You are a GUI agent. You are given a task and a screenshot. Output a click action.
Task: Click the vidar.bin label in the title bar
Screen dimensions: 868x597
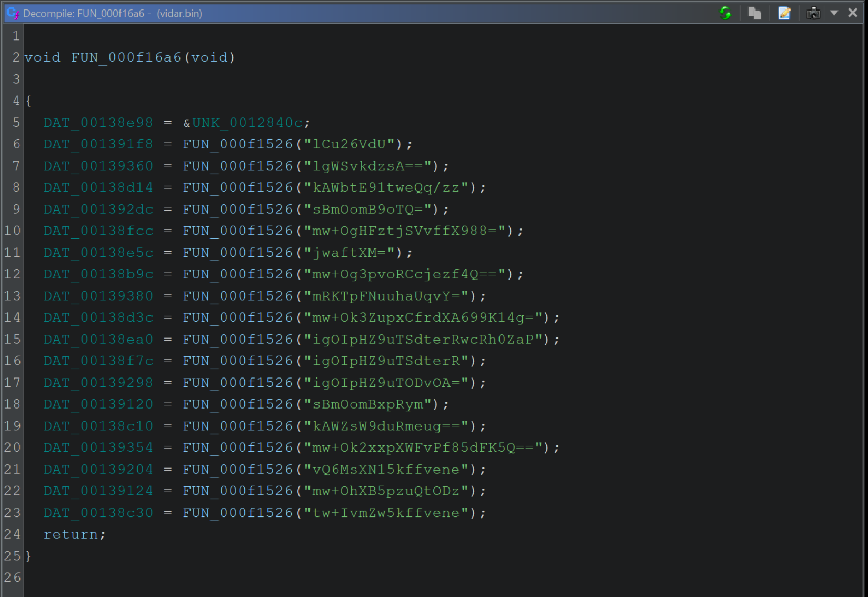click(179, 13)
